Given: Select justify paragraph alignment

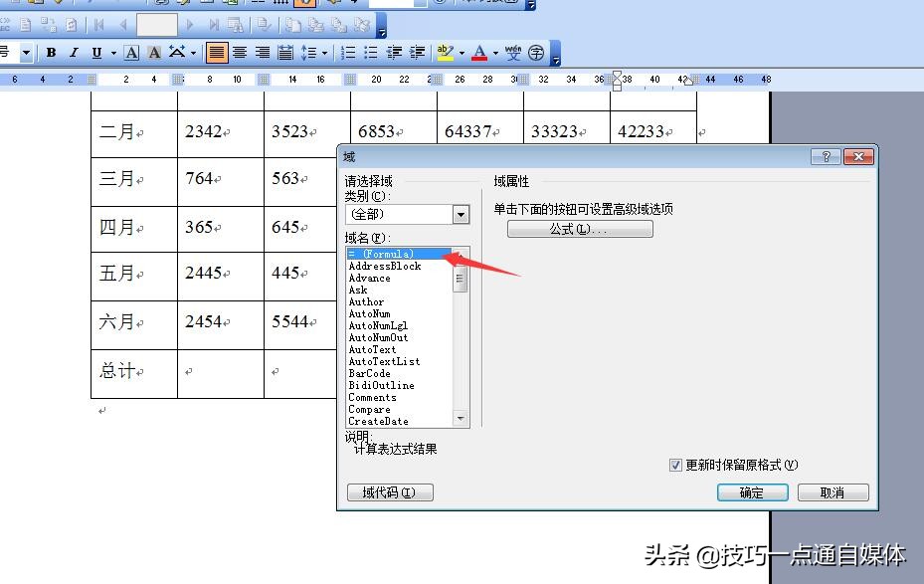Looking at the screenshot, I should pyautogui.click(x=216, y=53).
